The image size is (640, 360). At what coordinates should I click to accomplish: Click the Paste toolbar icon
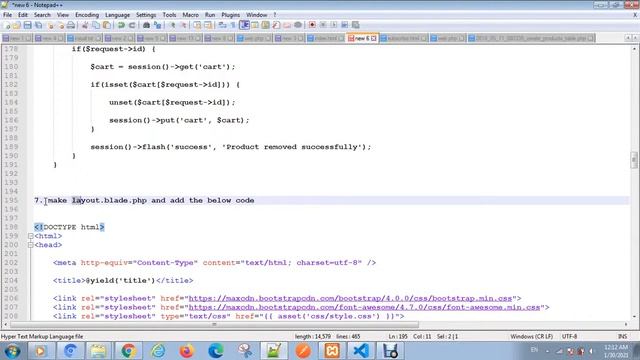107,25
